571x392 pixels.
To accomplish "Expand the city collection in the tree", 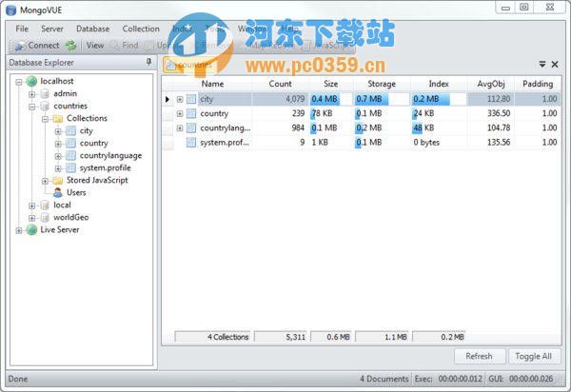I will click(x=58, y=131).
